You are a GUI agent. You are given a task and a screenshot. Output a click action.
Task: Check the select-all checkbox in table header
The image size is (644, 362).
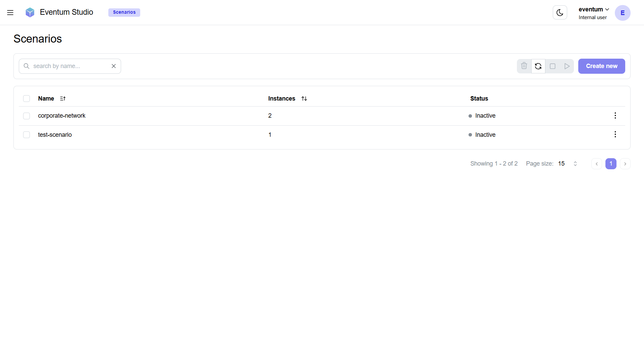(26, 98)
